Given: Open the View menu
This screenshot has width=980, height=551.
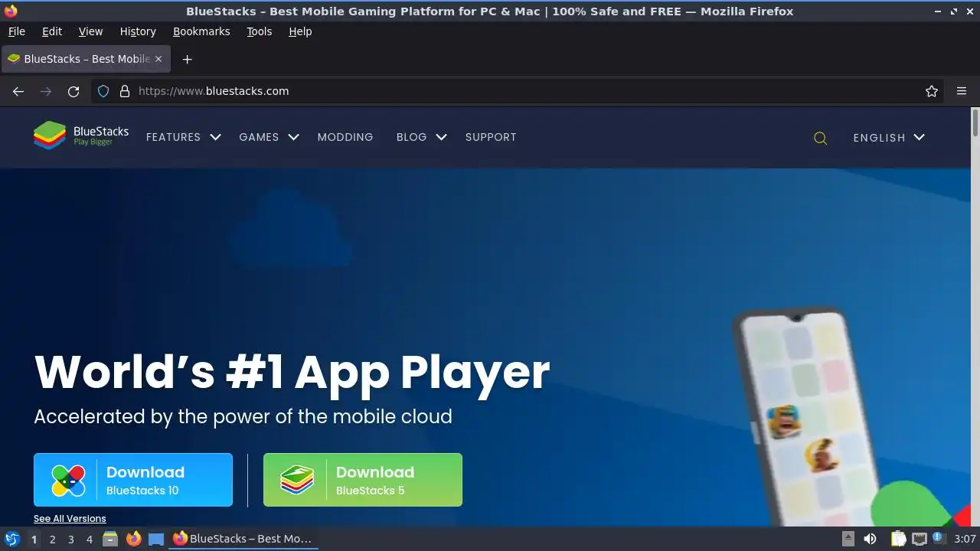Looking at the screenshot, I should point(90,31).
